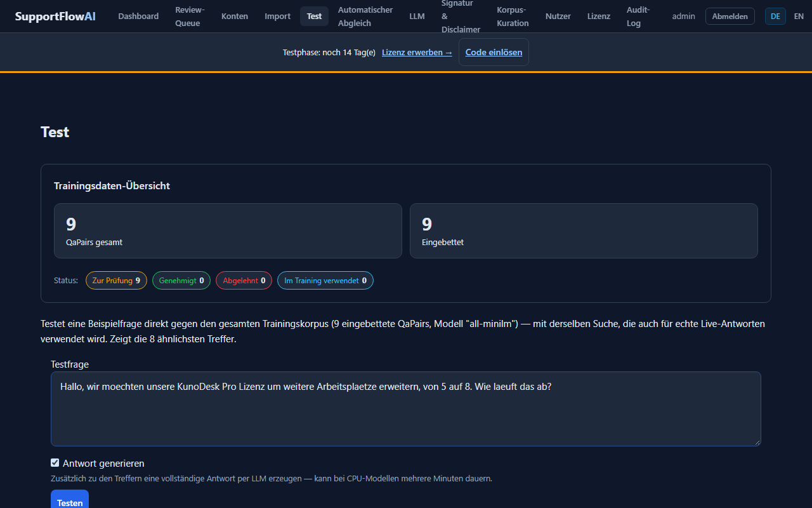Select Im Training verwendet status badge

(x=325, y=281)
